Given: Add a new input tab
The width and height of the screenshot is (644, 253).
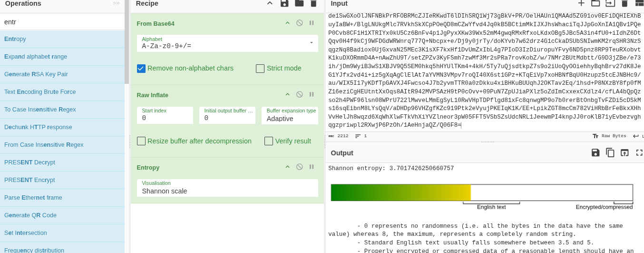Looking at the screenshot, I should (581, 3).
